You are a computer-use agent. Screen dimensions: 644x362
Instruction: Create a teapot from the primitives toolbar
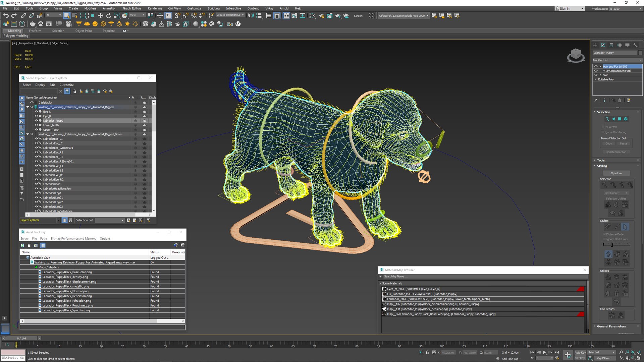pos(33,24)
